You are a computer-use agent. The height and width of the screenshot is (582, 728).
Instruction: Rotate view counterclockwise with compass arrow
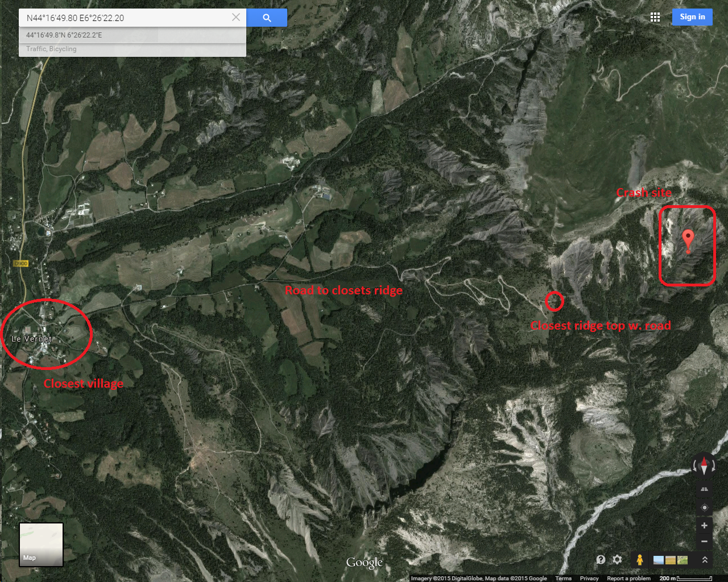pyautogui.click(x=694, y=467)
